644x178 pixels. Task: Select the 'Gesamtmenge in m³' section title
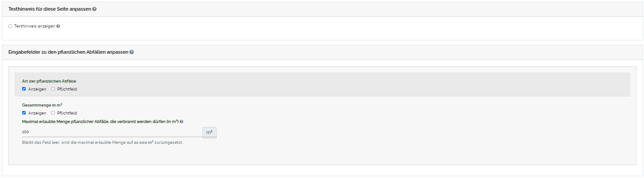coord(42,105)
